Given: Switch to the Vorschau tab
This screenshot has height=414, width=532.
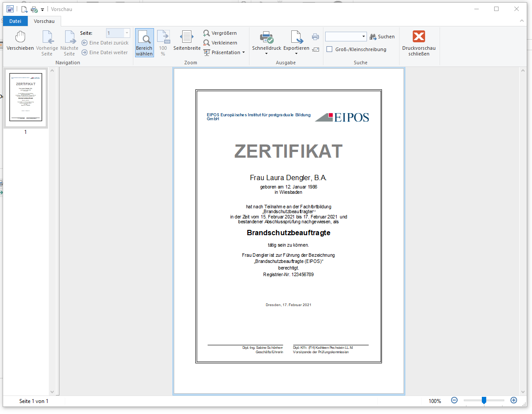Looking at the screenshot, I should tap(44, 21).
